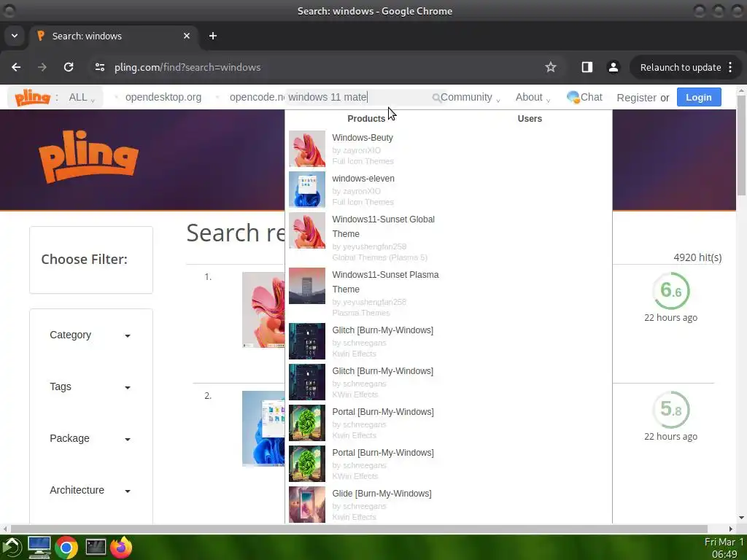Expand the Category filter

[90, 335]
